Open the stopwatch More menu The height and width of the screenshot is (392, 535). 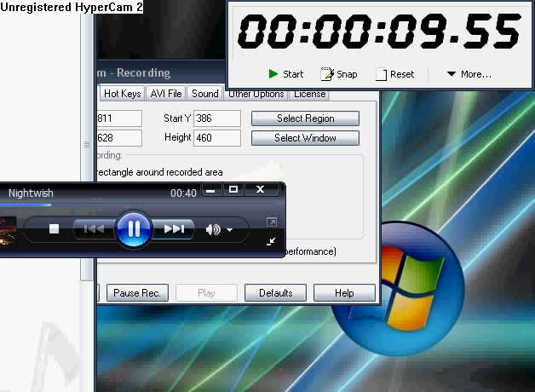point(469,74)
